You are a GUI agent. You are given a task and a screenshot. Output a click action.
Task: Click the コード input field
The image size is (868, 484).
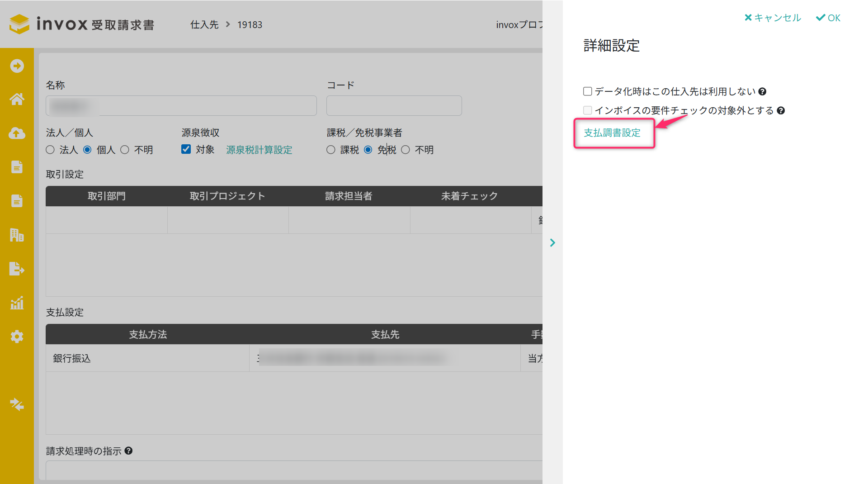(394, 106)
